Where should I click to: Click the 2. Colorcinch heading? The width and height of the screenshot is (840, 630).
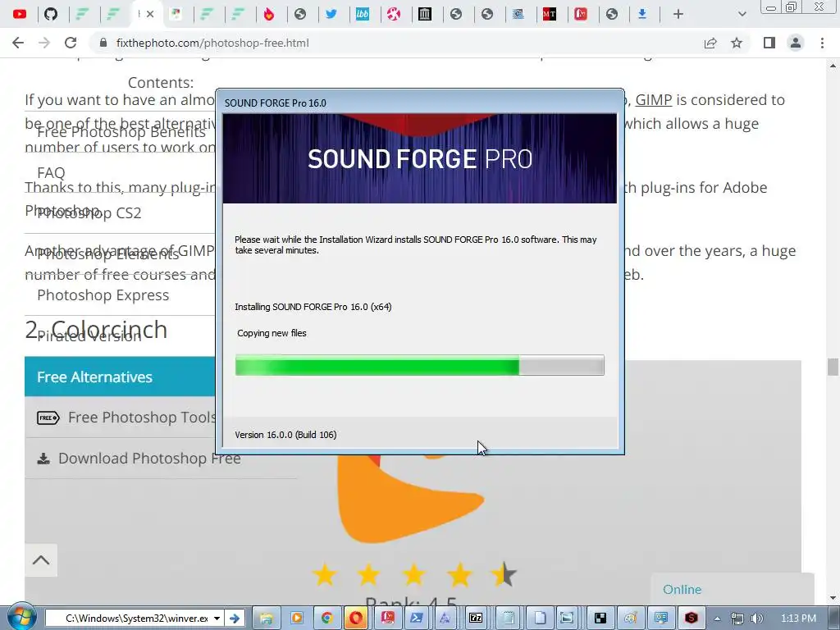96,329
